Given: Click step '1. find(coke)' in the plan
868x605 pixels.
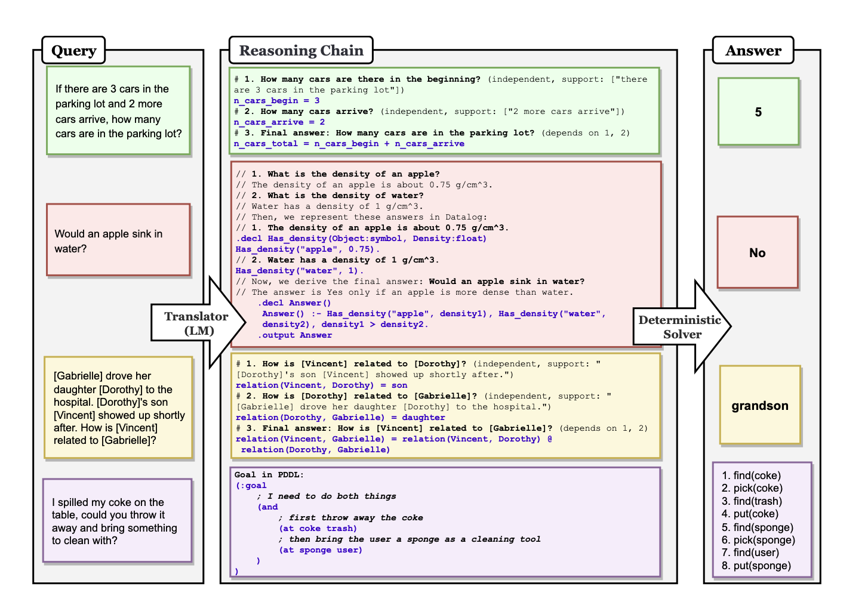Looking at the screenshot, I should [751, 476].
